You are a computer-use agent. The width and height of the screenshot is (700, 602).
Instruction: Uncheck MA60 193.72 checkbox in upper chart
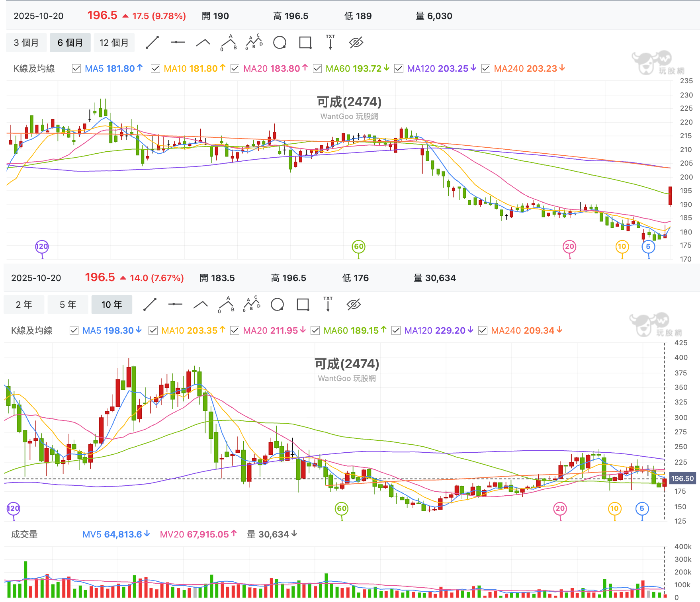coord(317,68)
